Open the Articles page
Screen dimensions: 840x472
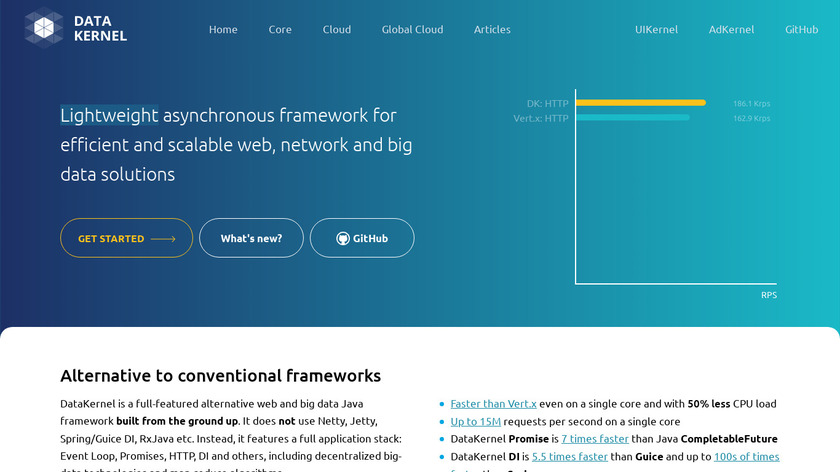(492, 29)
